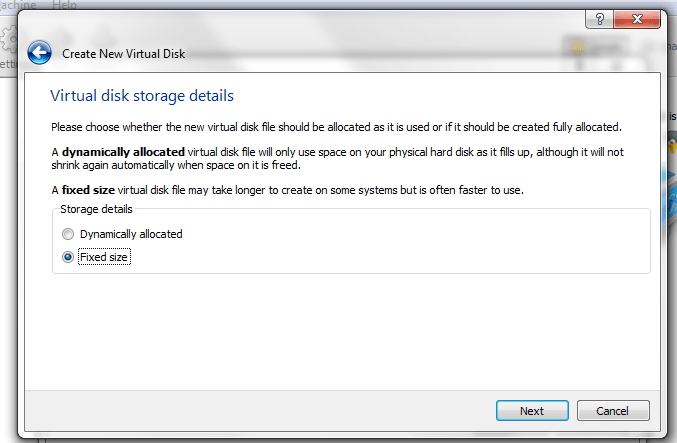Click the Settings gear icon at left edge
The width and height of the screenshot is (677, 443).
[x=9, y=40]
